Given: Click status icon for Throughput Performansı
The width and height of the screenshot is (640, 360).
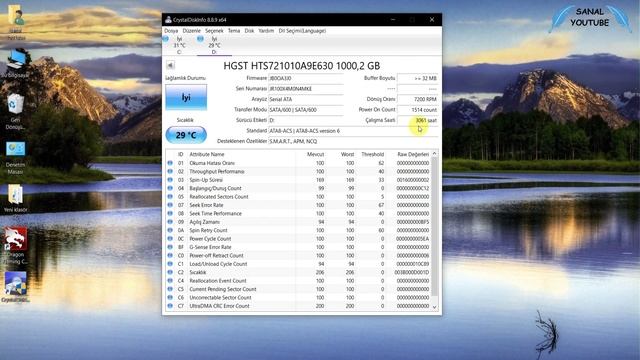Looking at the screenshot, I should 170,171.
